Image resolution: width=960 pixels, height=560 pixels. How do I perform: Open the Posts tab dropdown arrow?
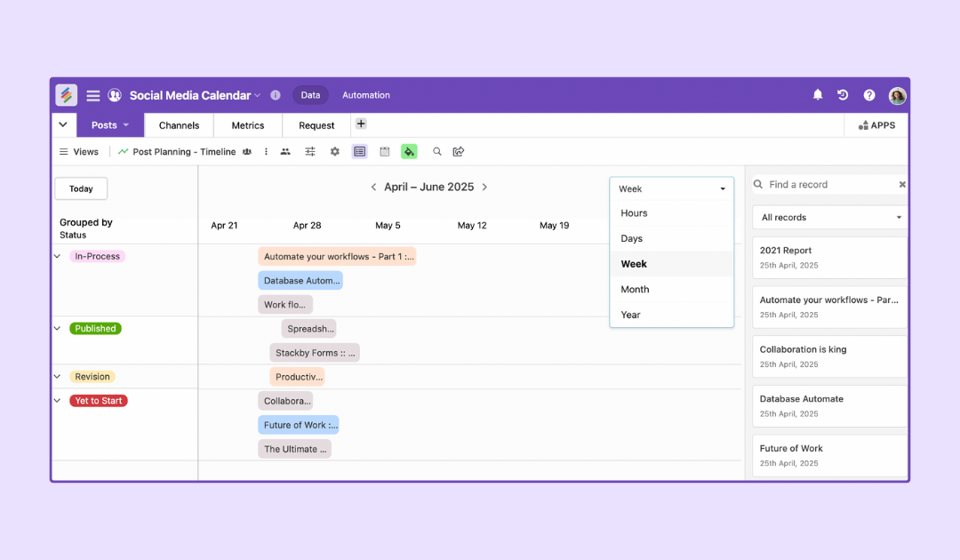pyautogui.click(x=126, y=124)
